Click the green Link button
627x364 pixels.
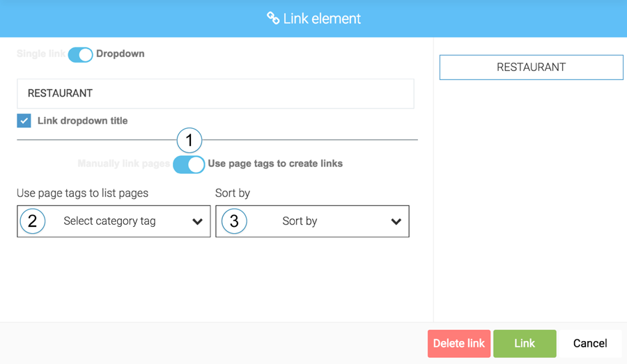(525, 343)
